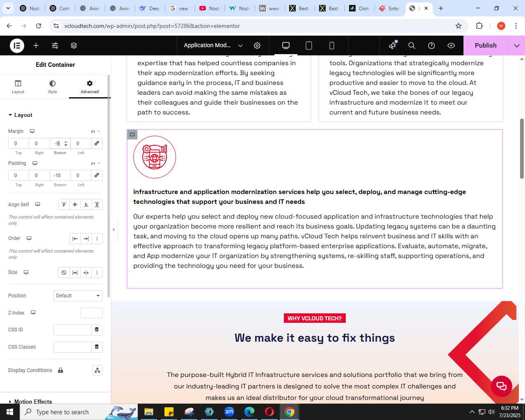Change Padding unit px dropdown
The width and height of the screenshot is (525, 420).
tap(96, 163)
